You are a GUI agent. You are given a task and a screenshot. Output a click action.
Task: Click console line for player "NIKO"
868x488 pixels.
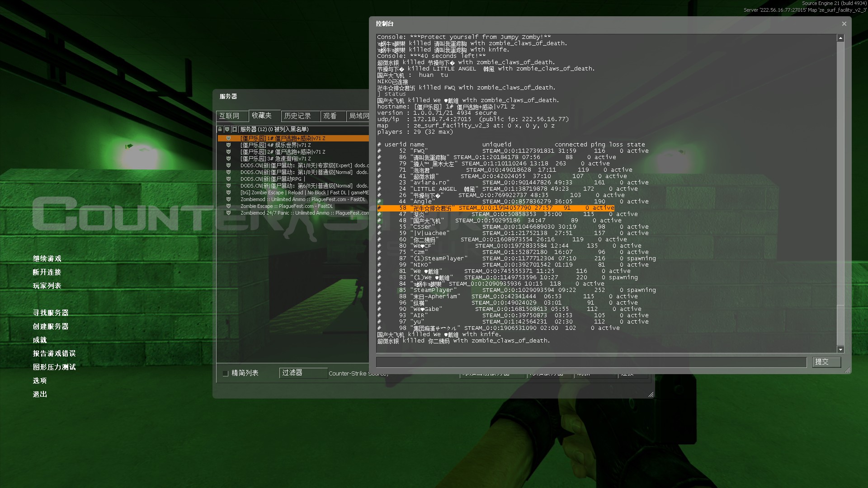pos(513,265)
